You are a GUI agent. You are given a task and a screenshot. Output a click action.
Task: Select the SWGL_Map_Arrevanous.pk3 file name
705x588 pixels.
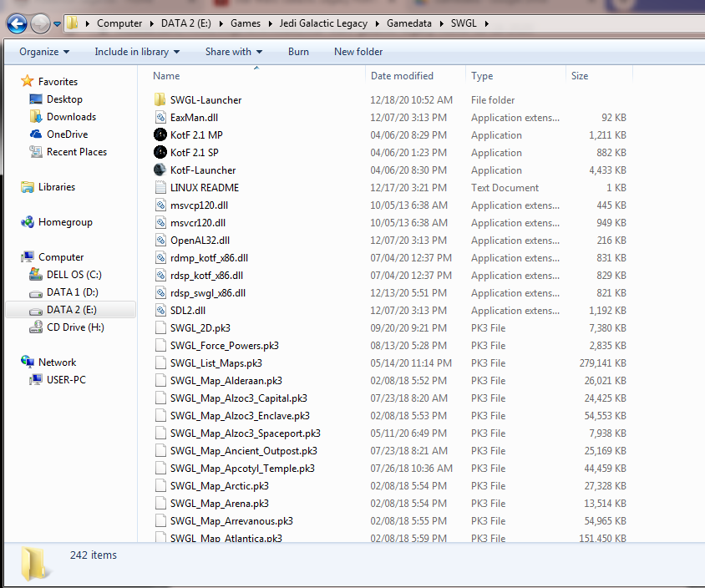coord(231,521)
